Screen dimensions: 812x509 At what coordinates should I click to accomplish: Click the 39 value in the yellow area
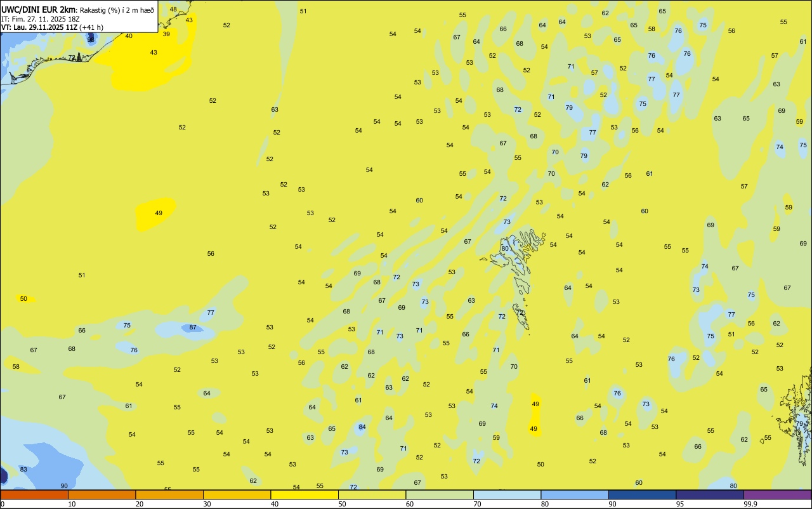pyautogui.click(x=166, y=34)
